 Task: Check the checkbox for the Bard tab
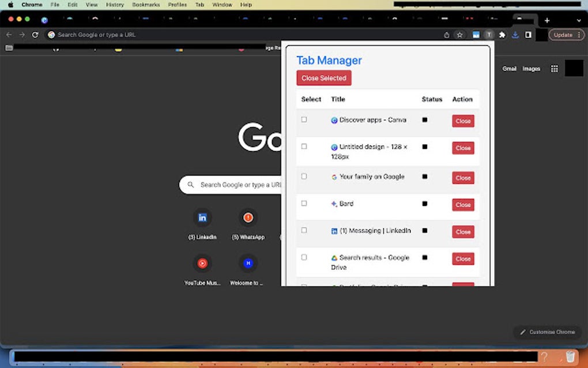tap(304, 203)
